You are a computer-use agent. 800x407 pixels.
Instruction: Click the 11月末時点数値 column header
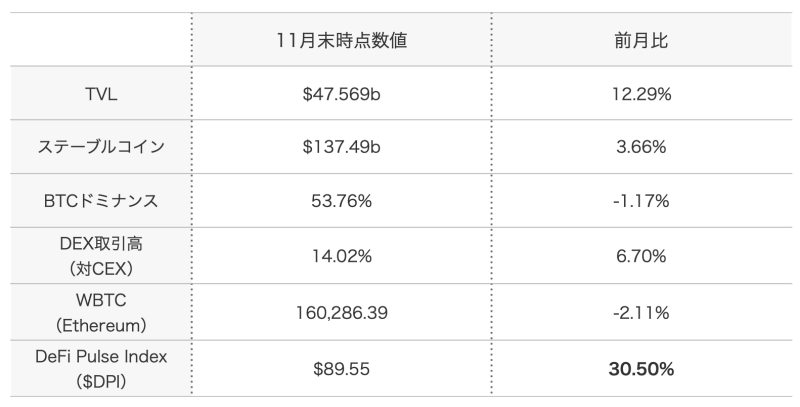[x=341, y=40]
